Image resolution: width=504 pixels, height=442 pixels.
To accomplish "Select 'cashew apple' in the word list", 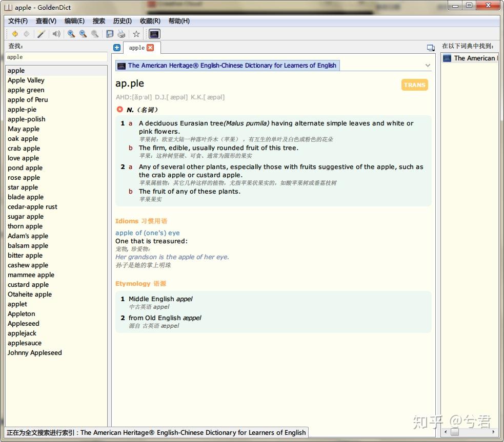I will click(56, 265).
